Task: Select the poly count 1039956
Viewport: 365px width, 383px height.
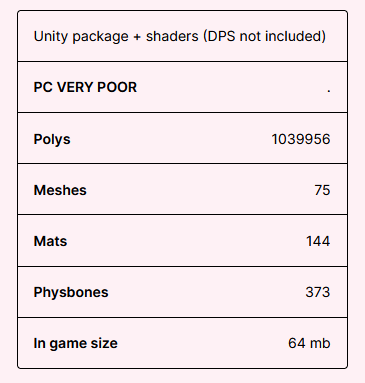Action: (x=301, y=139)
